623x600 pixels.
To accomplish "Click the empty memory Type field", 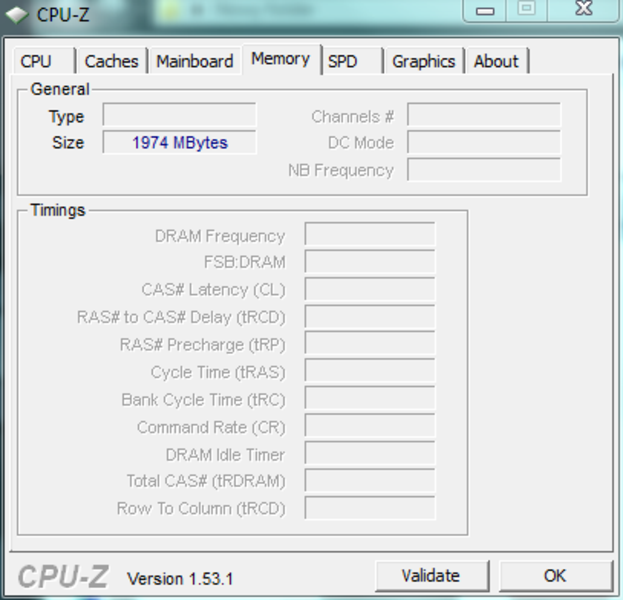I will pyautogui.click(x=179, y=116).
